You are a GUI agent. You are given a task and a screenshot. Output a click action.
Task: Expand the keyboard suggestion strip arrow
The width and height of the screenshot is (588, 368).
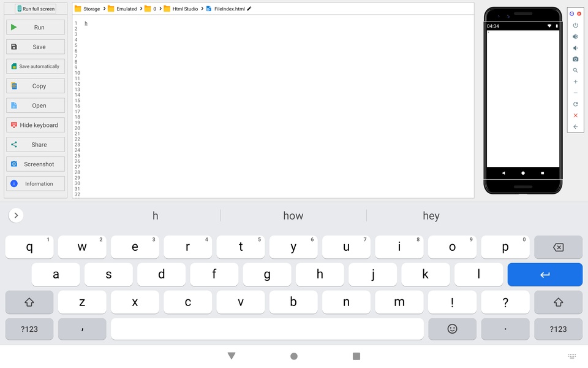tap(16, 215)
